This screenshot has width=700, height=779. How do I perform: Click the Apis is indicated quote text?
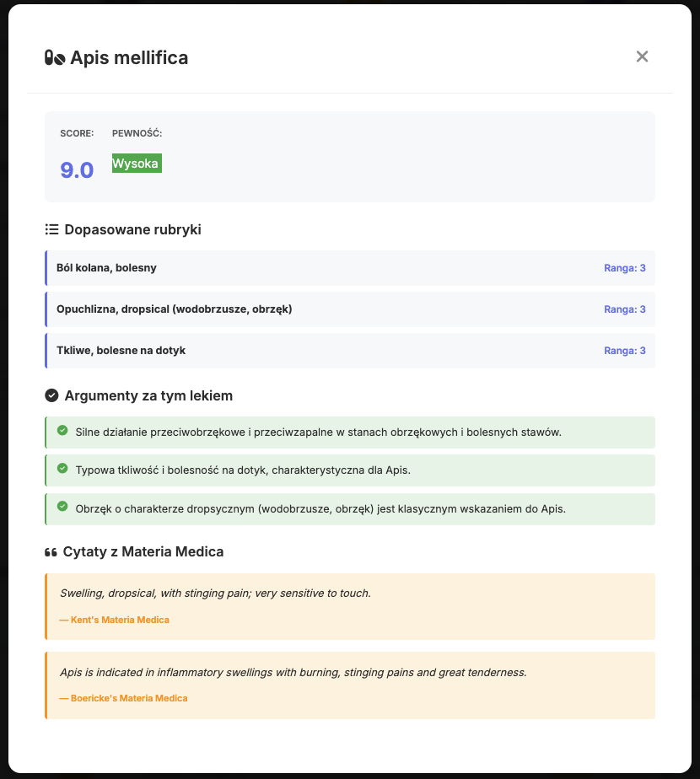293,673
